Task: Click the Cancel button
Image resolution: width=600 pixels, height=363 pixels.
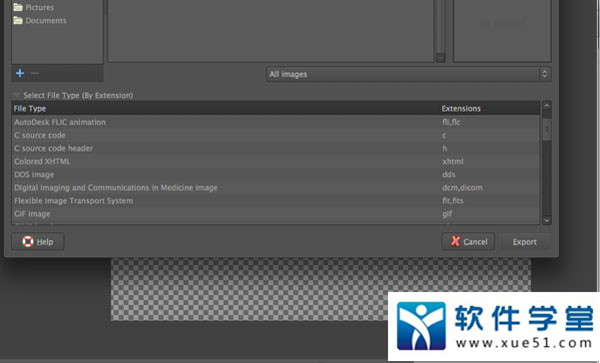Action: 468,242
